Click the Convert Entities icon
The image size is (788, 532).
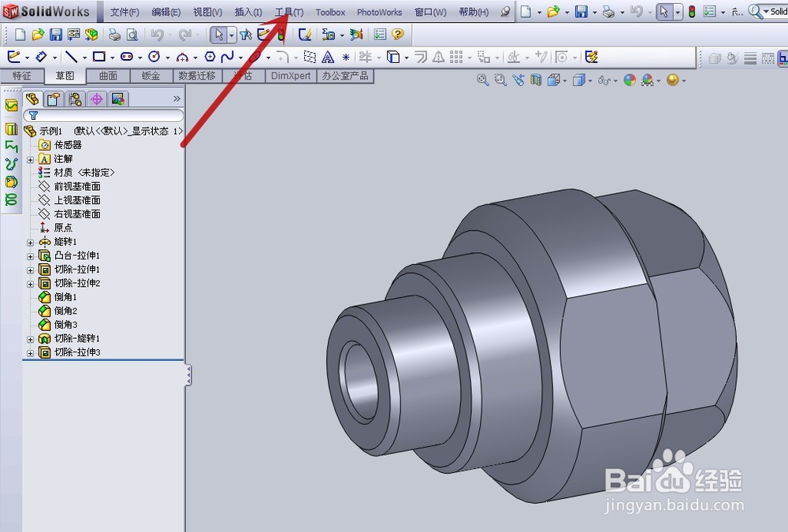[x=393, y=57]
